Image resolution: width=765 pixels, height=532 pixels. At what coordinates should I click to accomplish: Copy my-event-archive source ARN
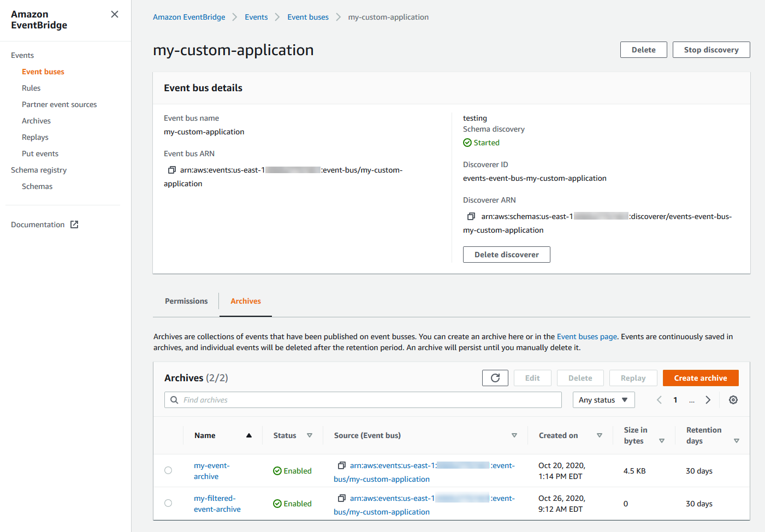pyautogui.click(x=342, y=465)
